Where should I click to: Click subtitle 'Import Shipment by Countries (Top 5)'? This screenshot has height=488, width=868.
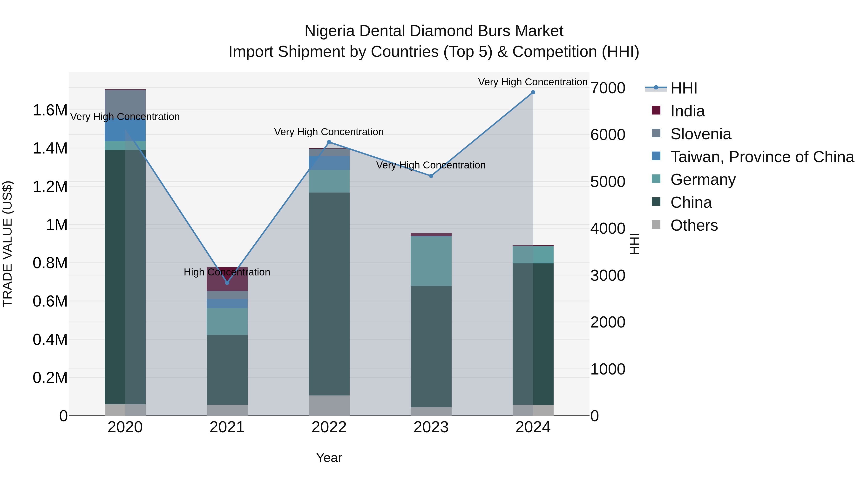click(360, 52)
